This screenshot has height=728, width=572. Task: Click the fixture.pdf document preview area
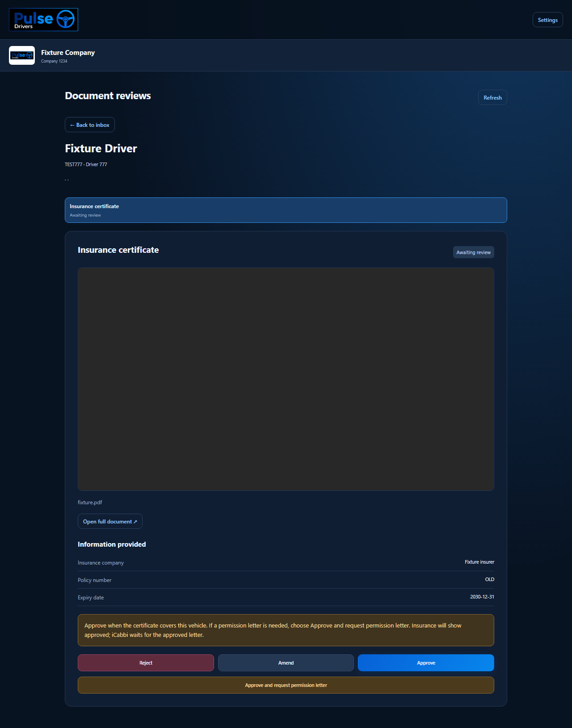(x=286, y=379)
